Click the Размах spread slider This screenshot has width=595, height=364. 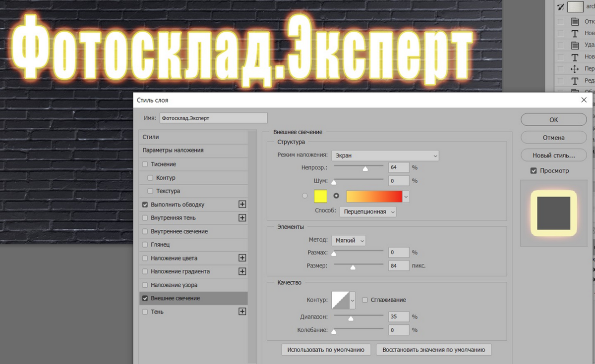pyautogui.click(x=358, y=253)
